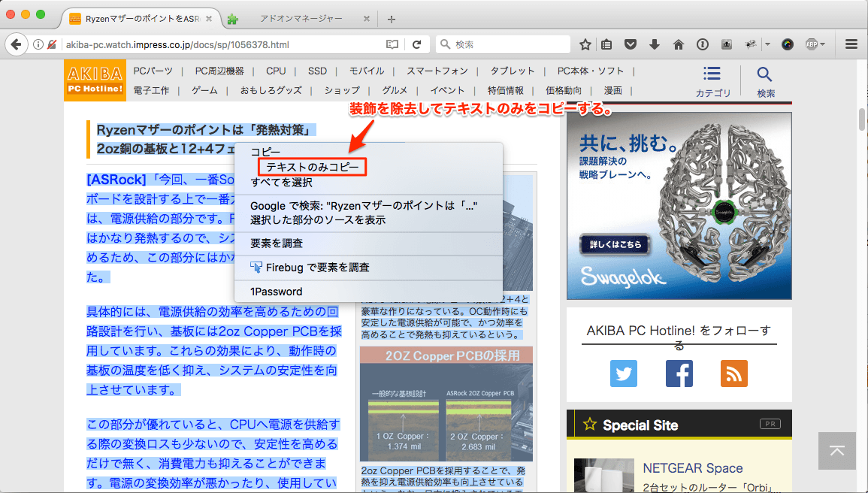This screenshot has height=493, width=868.
Task: Open the orange RSS feed icon
Action: (x=734, y=374)
